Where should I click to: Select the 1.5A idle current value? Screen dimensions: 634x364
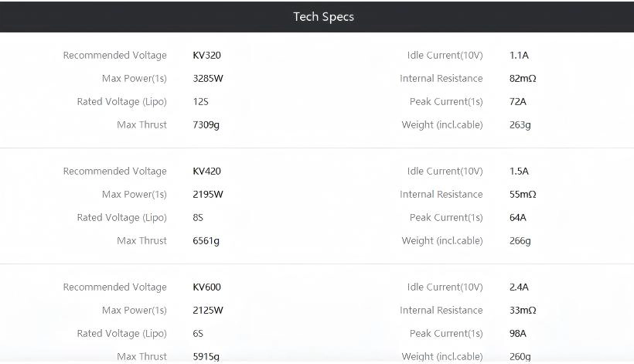[519, 172]
